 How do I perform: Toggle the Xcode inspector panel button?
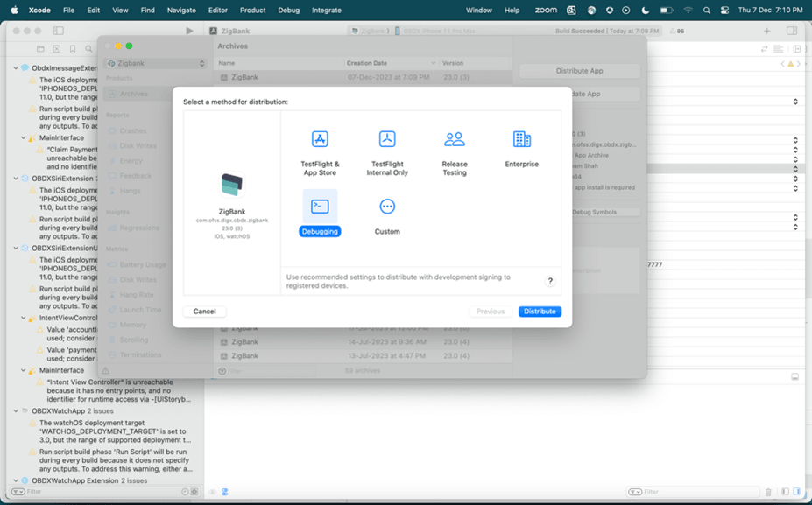[792, 31]
